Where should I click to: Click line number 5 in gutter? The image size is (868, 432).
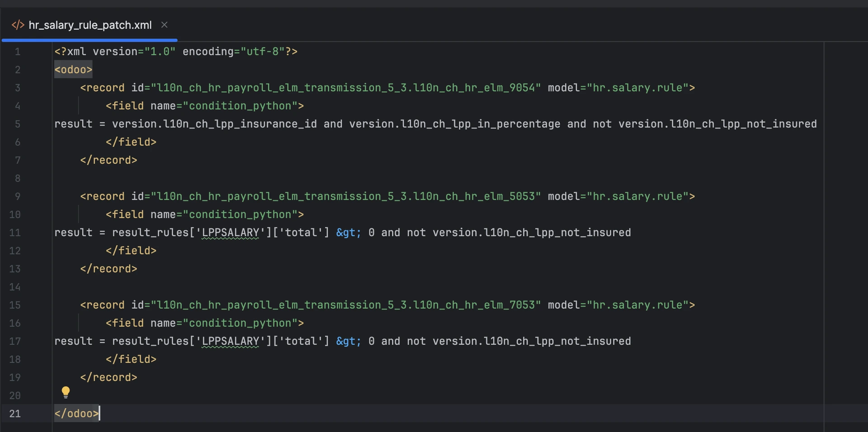18,124
